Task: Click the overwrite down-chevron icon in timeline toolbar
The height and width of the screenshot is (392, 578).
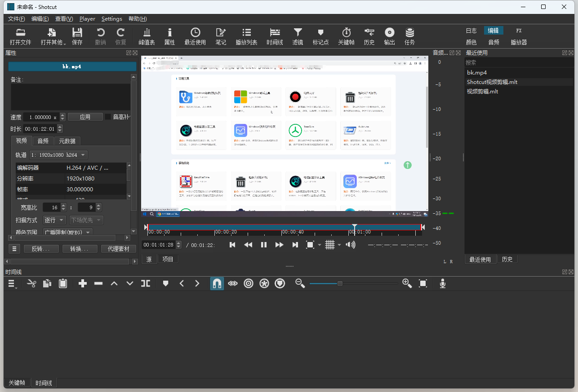Action: click(x=130, y=283)
